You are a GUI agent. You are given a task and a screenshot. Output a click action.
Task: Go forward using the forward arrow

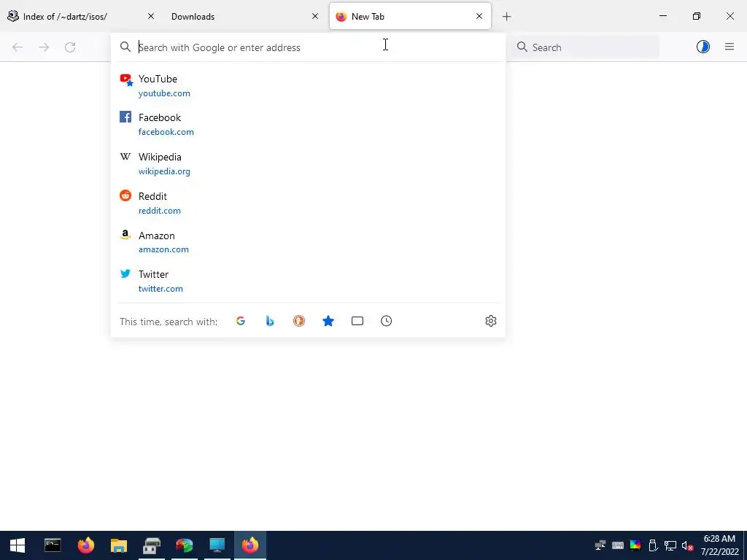44,47
